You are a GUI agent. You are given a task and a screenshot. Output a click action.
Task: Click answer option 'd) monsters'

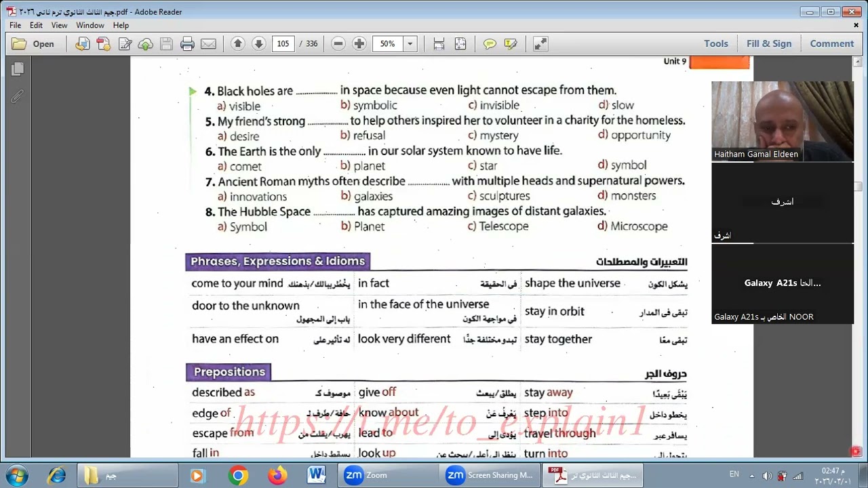627,195
